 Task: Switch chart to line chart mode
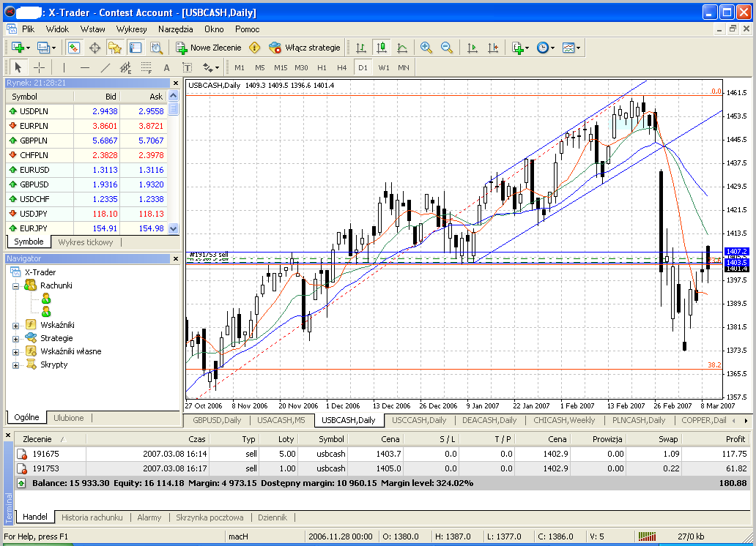[402, 48]
